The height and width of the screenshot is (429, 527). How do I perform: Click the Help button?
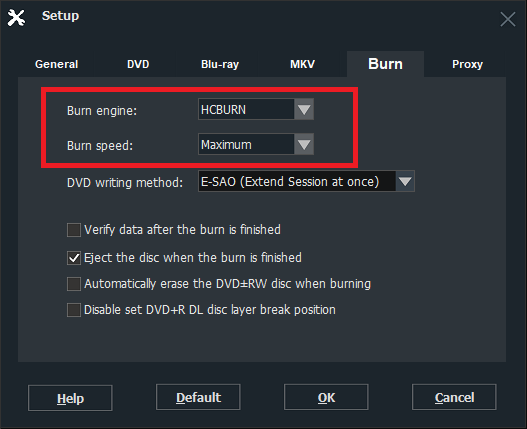(x=70, y=398)
